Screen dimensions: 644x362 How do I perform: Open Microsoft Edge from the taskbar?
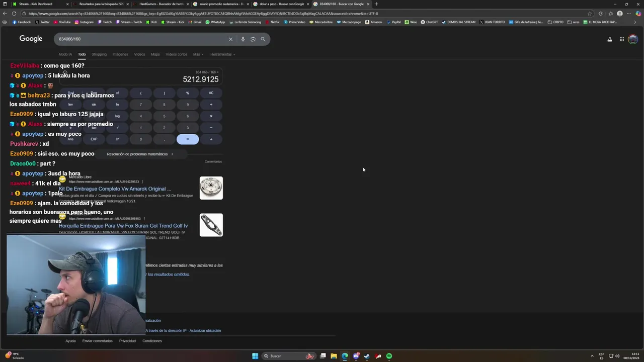[x=345, y=356]
